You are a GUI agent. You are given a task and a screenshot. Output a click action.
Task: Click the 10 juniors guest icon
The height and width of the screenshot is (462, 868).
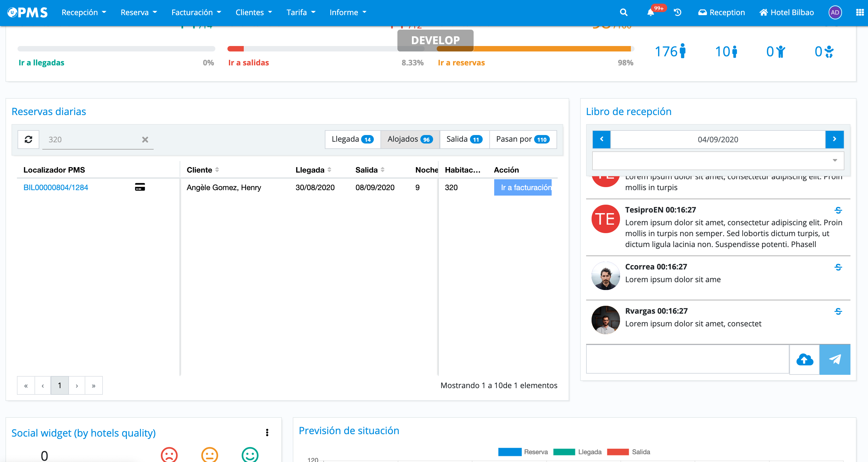[x=735, y=51]
